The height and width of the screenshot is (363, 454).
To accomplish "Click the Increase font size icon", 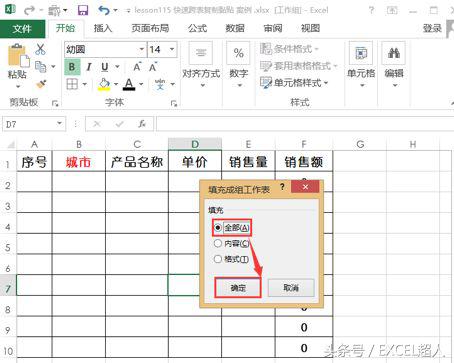I will point(137,67).
